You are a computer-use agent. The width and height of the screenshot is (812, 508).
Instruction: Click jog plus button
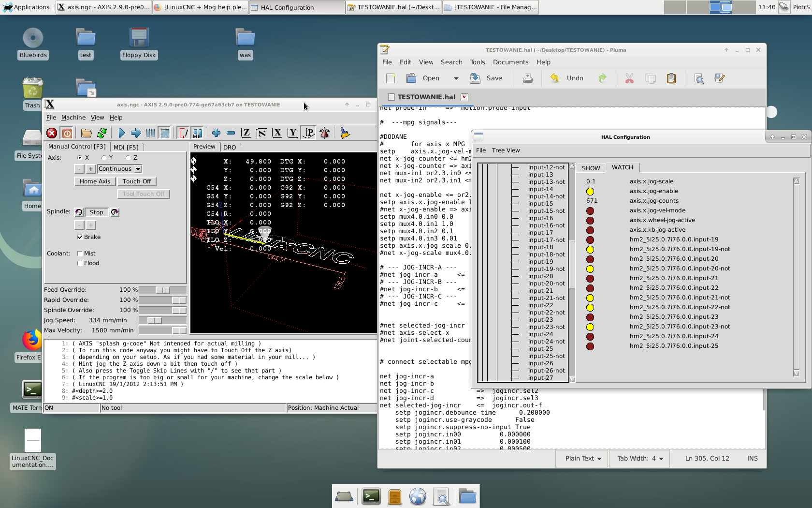91,169
